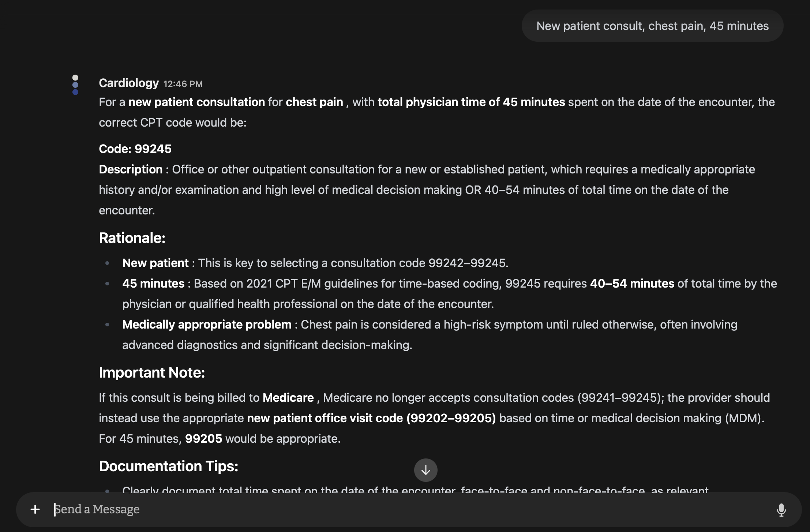Click the bold Medicare word
810x532 pixels.
(288, 398)
